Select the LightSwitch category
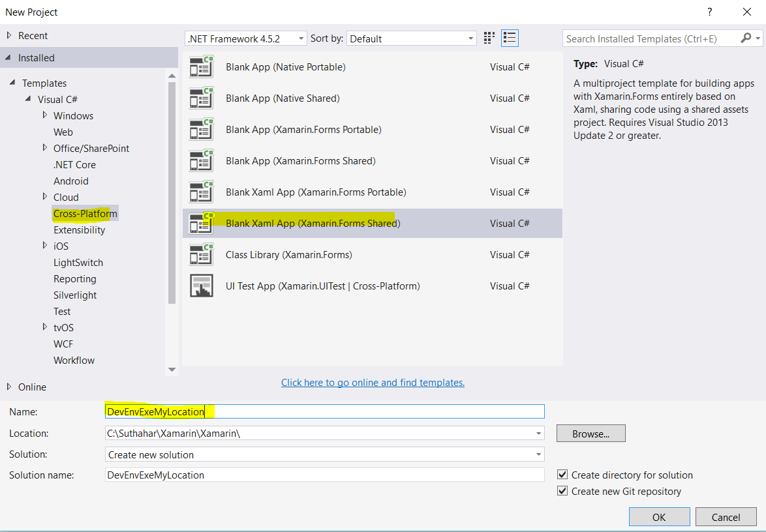766x532 pixels. (x=78, y=262)
